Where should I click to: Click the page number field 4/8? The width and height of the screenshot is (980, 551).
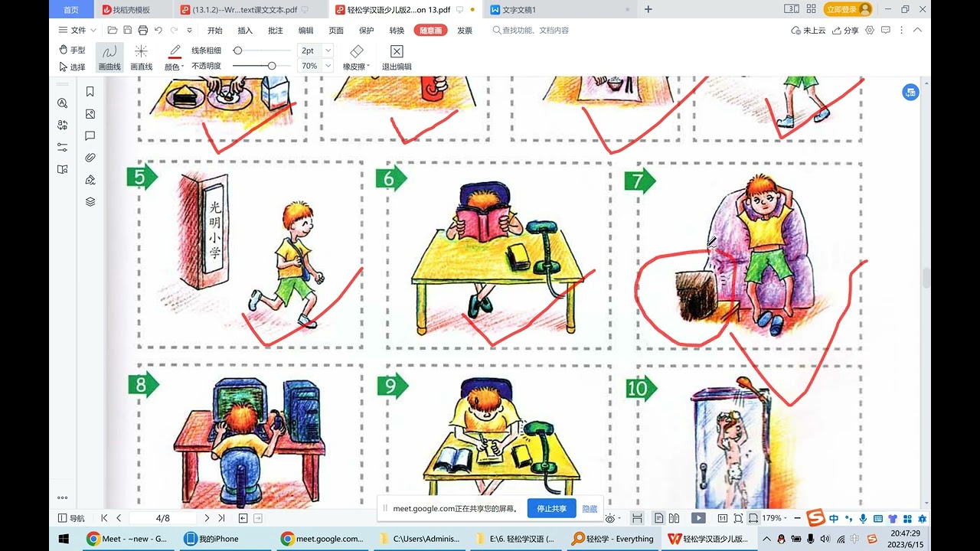click(x=163, y=518)
